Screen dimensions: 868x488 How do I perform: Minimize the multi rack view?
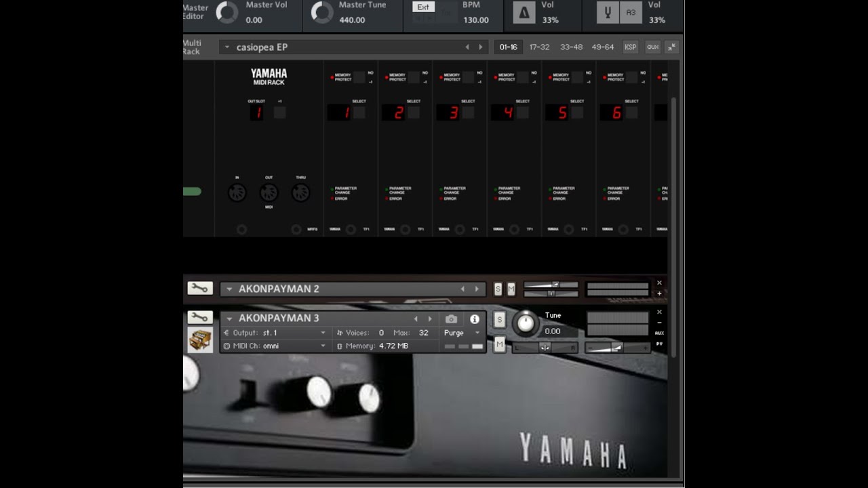pyautogui.click(x=671, y=47)
